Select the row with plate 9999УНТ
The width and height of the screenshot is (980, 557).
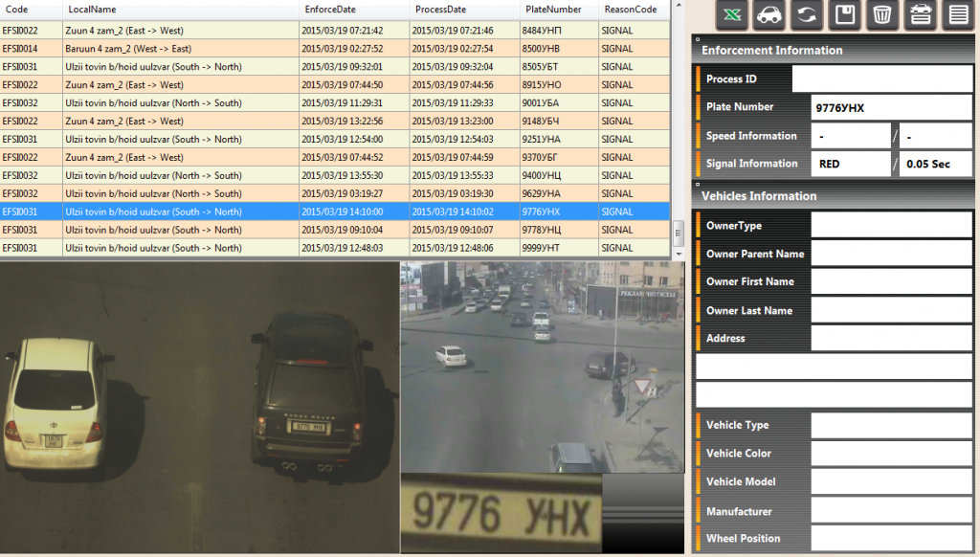(335, 248)
